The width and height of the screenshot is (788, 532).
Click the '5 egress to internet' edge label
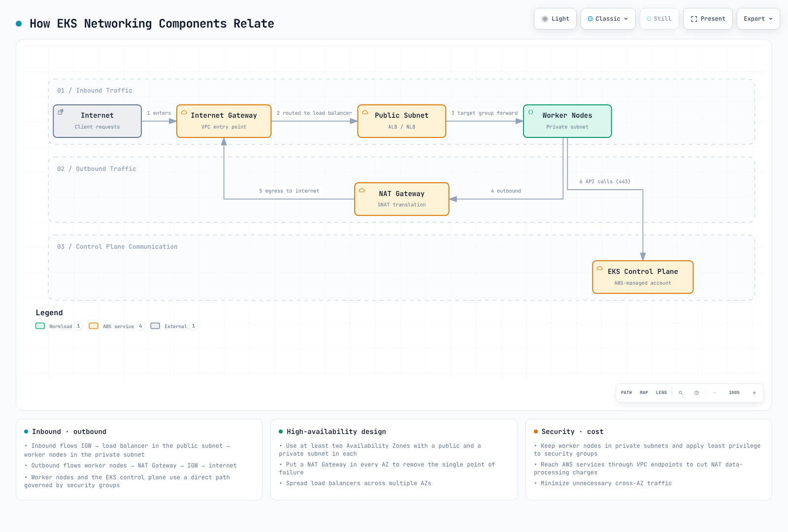289,191
